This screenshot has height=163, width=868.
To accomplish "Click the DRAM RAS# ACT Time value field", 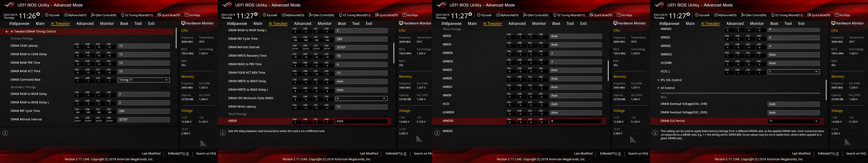I will click(143, 71).
